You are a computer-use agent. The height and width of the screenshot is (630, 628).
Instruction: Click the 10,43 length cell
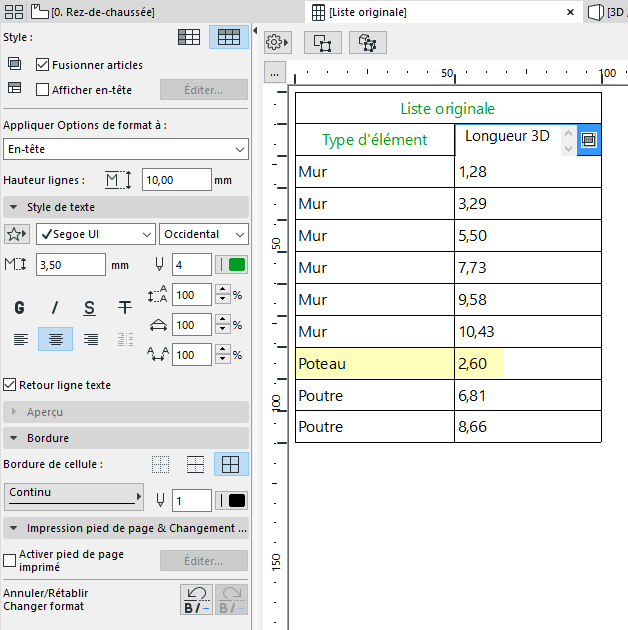(x=528, y=332)
